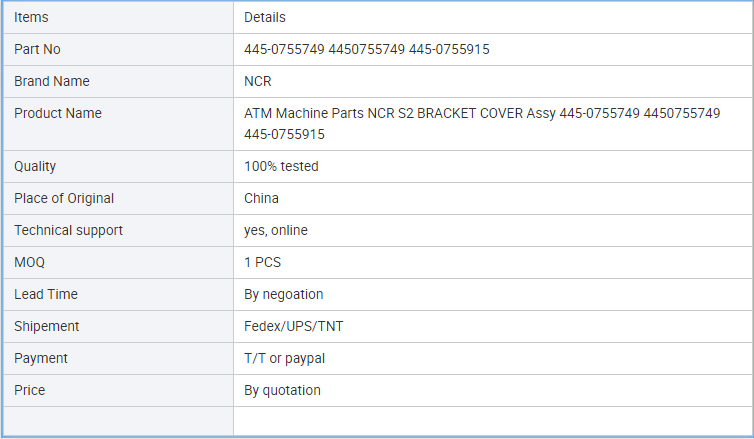Select the MOQ label cell
The width and height of the screenshot is (754, 439).
pos(118,263)
